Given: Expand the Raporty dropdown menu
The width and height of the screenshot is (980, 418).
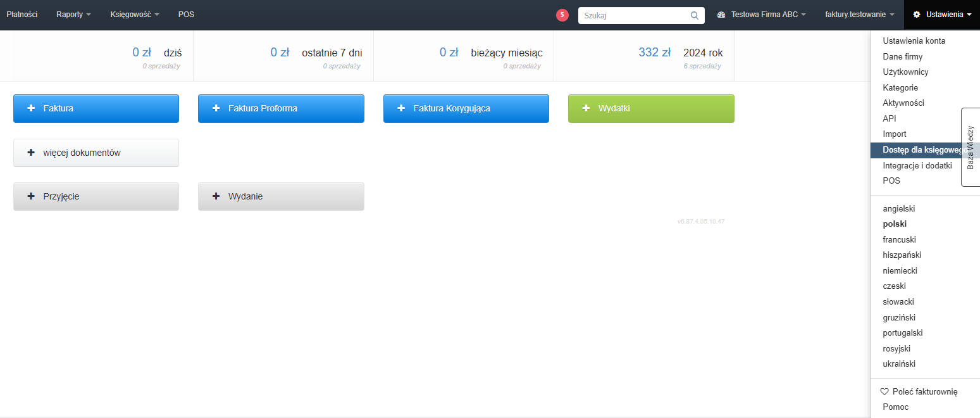Looking at the screenshot, I should (73, 15).
